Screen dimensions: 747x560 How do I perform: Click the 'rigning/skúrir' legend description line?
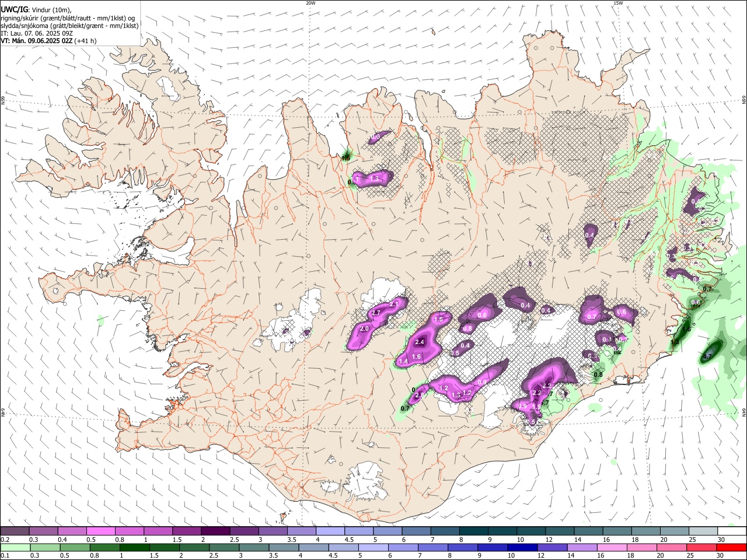67,18
